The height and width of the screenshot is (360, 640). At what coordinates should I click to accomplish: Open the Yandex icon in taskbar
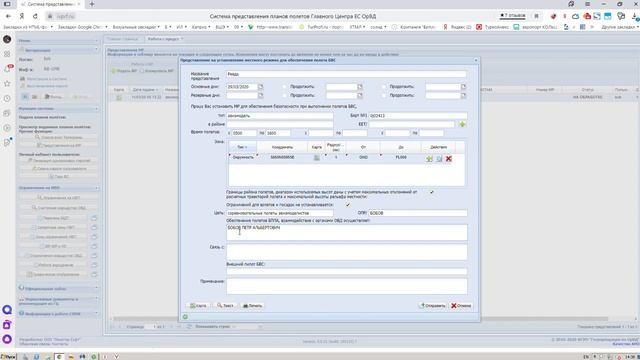(116, 357)
